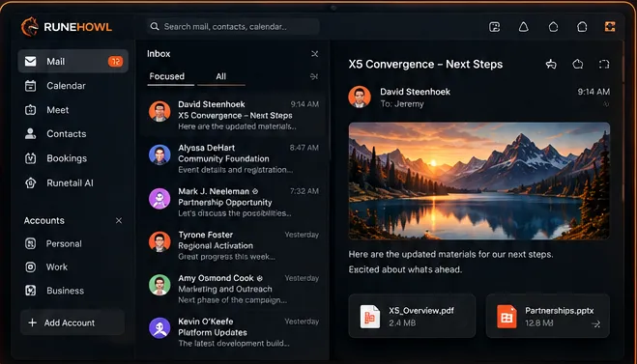The width and height of the screenshot is (637, 364).
Task: Click the search magnifier icon
Action: pos(155,27)
